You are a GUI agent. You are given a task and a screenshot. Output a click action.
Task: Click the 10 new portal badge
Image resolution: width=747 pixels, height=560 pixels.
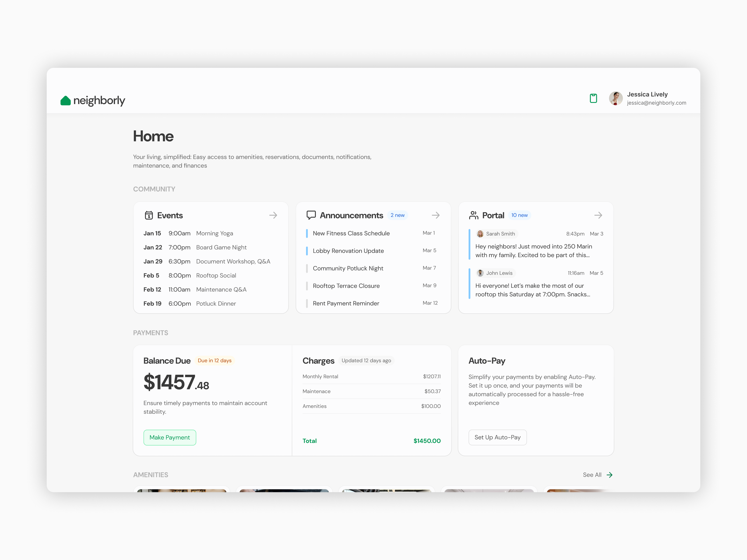pyautogui.click(x=519, y=215)
